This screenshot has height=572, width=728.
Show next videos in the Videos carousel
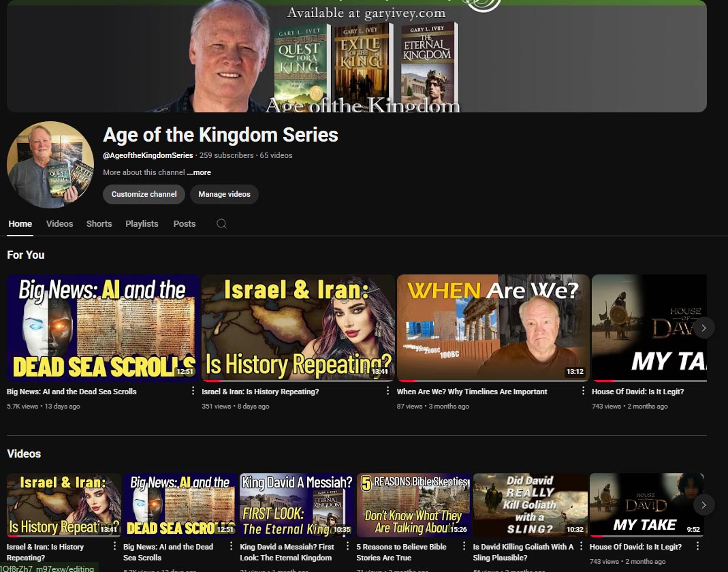pos(704,505)
